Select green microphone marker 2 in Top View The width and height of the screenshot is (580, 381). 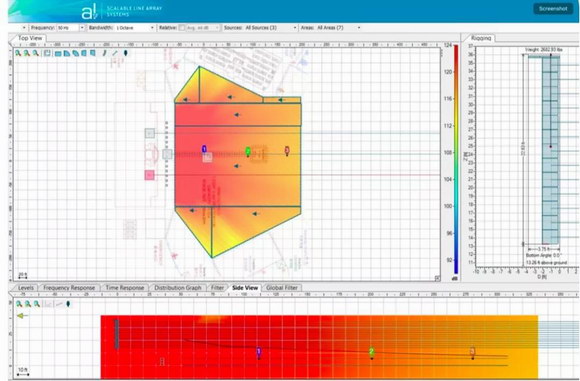(x=248, y=151)
